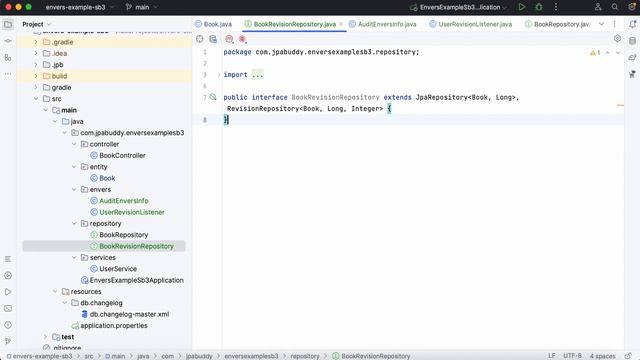Open the Project tool window icon

pos(8,24)
